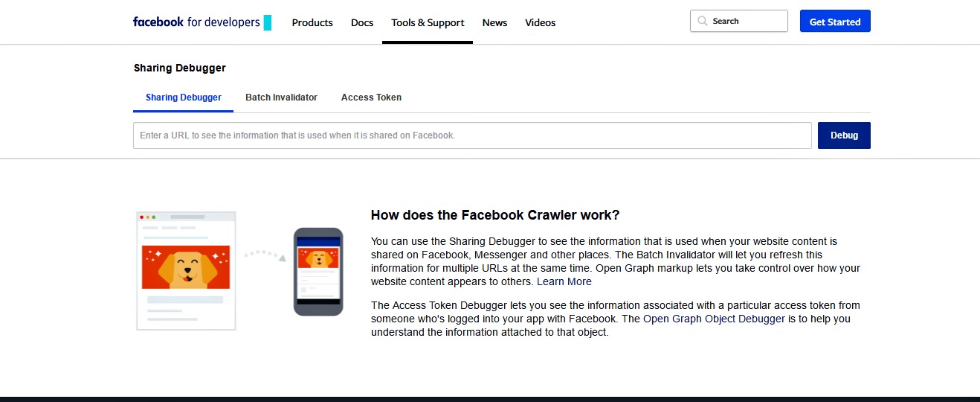980x402 pixels.
Task: Switch to the Batch Invalidator tab
Action: click(x=281, y=98)
